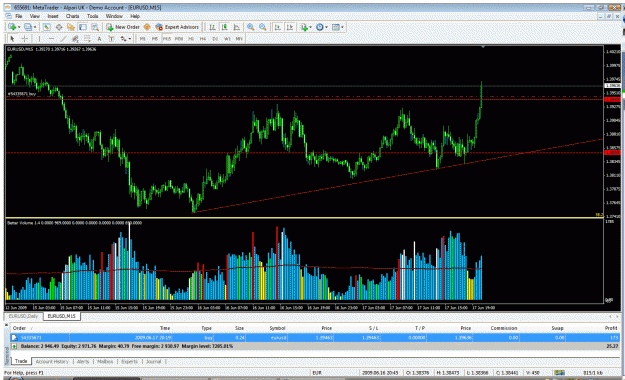Switch chart to Candlesticks mode
625x380 pixels.
[225, 27]
